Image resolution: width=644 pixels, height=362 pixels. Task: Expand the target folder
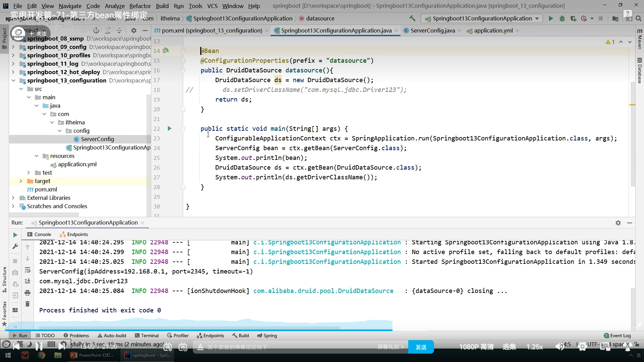click(x=21, y=181)
